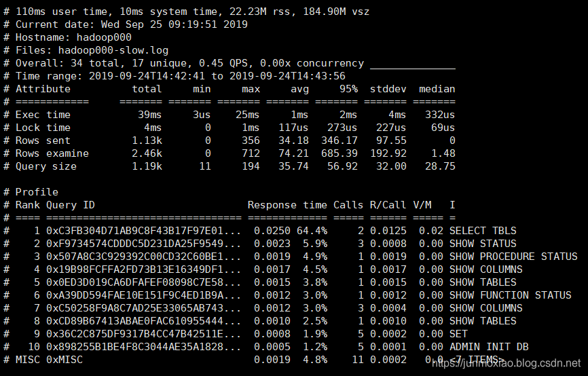This screenshot has width=588, height=376.
Task: Click query ID 0xC3FB304D71AB9C8F43B17F97E01...
Action: click(144, 231)
